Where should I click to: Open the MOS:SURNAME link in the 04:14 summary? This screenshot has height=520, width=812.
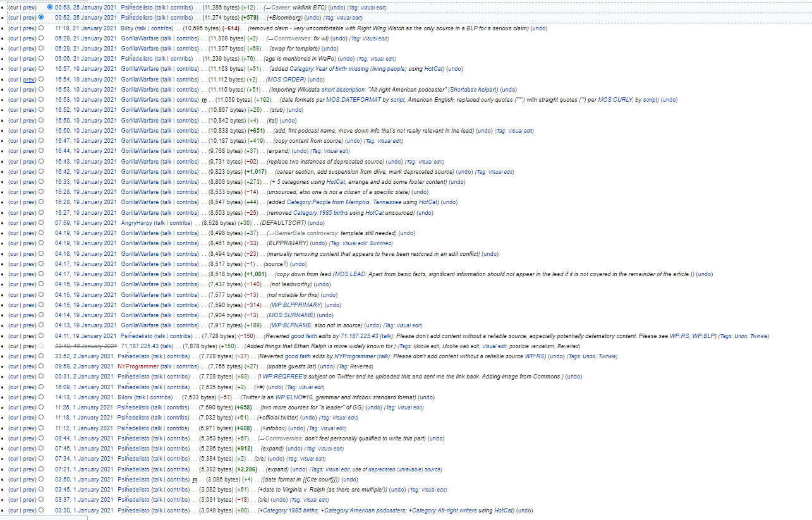290,315
